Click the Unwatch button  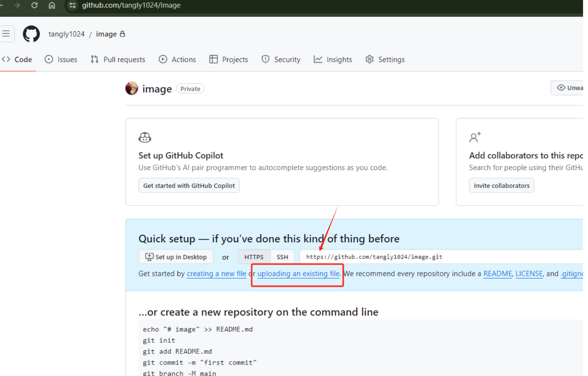[567, 88]
